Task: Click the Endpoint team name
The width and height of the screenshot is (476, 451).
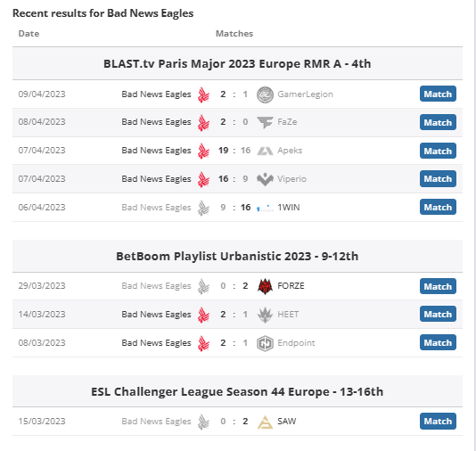Action: pyautogui.click(x=296, y=343)
